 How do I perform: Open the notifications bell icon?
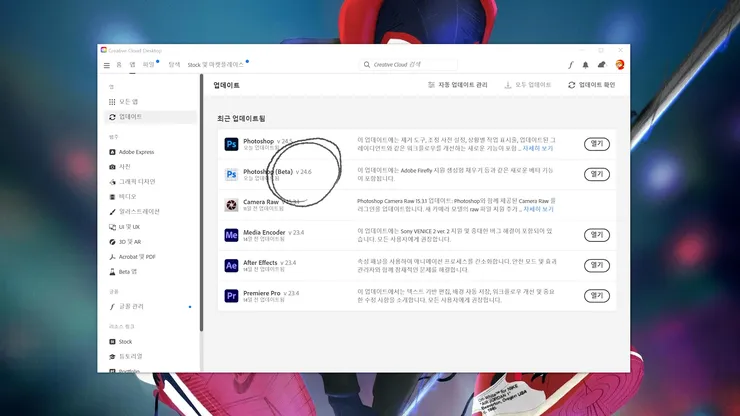(x=585, y=65)
